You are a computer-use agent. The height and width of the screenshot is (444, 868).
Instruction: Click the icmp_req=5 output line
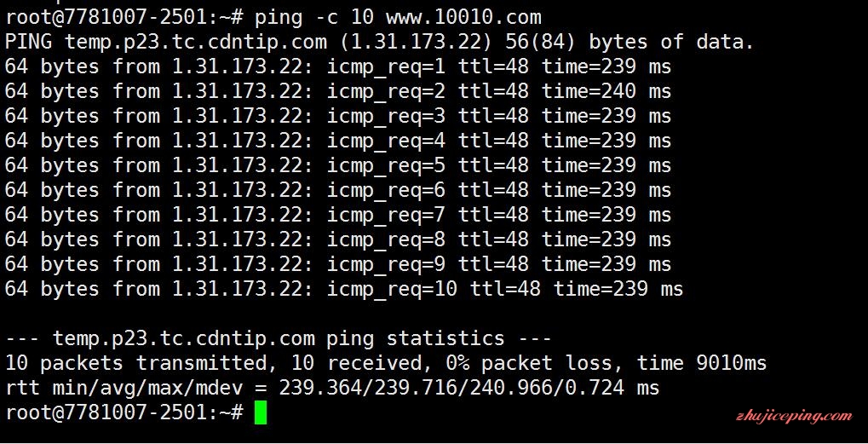(337, 165)
